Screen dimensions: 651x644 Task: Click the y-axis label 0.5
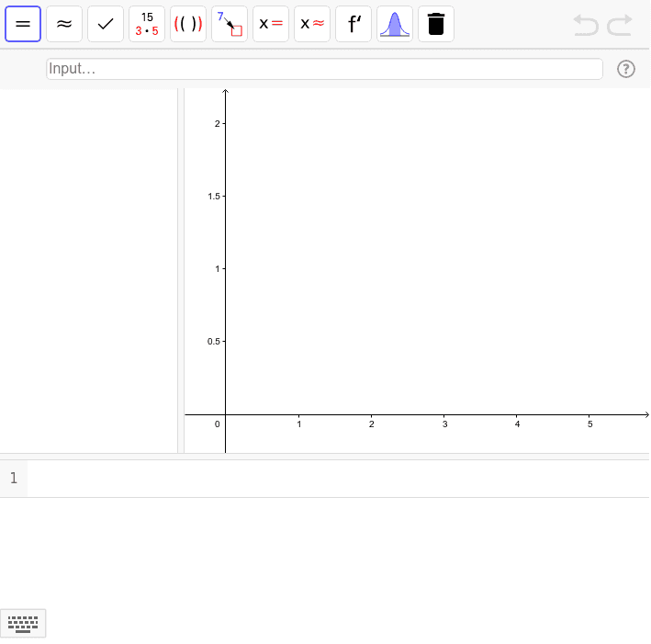(214, 342)
